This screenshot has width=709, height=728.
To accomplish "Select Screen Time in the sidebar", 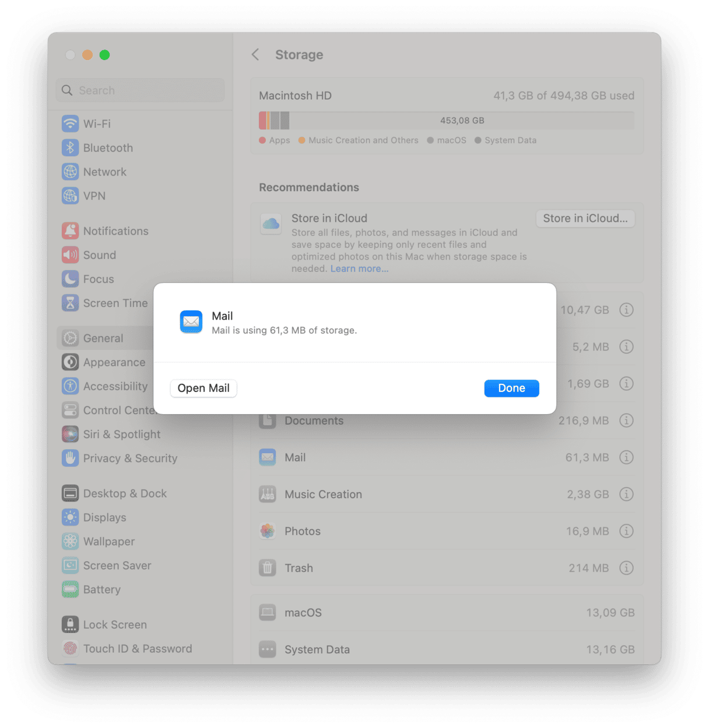I will click(x=105, y=303).
